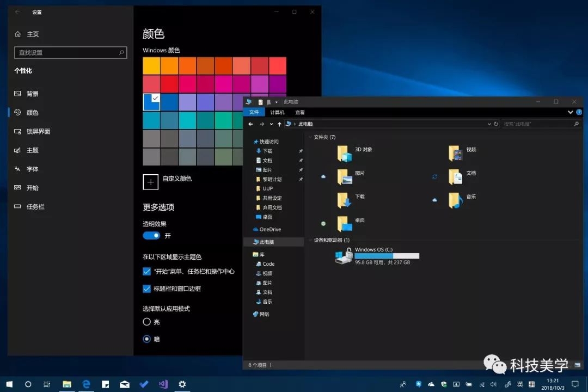Open the large 视频 folder in folders group
The image size is (588, 392).
(455, 153)
